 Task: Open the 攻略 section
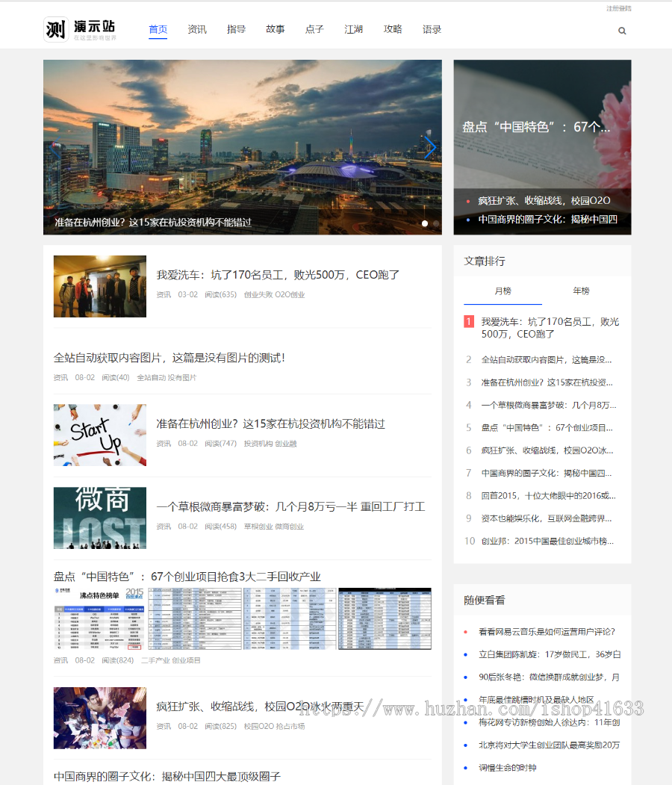click(x=393, y=29)
